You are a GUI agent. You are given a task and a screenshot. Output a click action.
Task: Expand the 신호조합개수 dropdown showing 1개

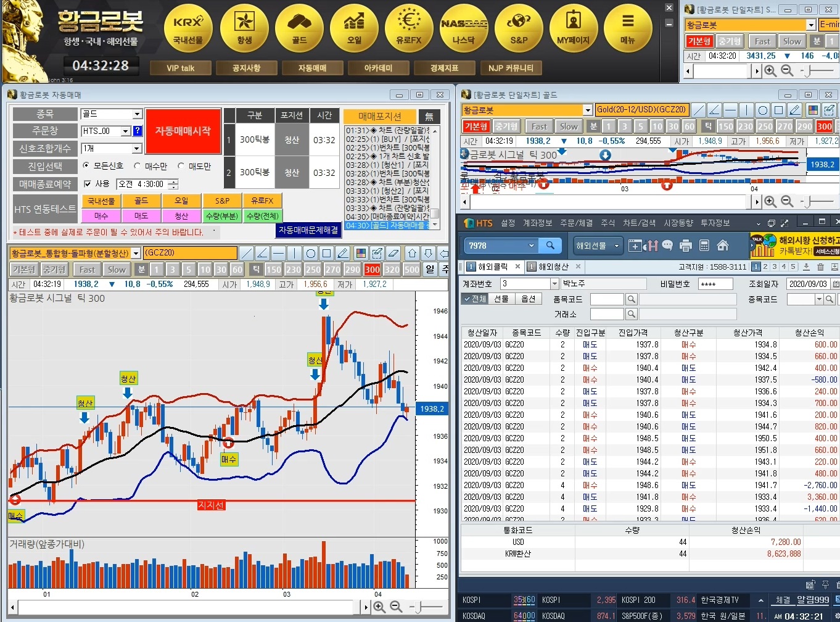[138, 149]
